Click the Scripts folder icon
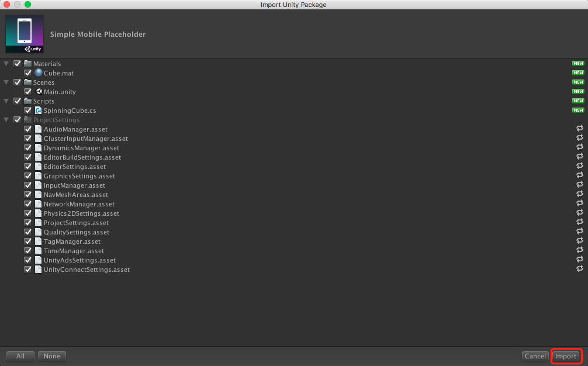Screen dimensions: 588x366 (x=27, y=101)
